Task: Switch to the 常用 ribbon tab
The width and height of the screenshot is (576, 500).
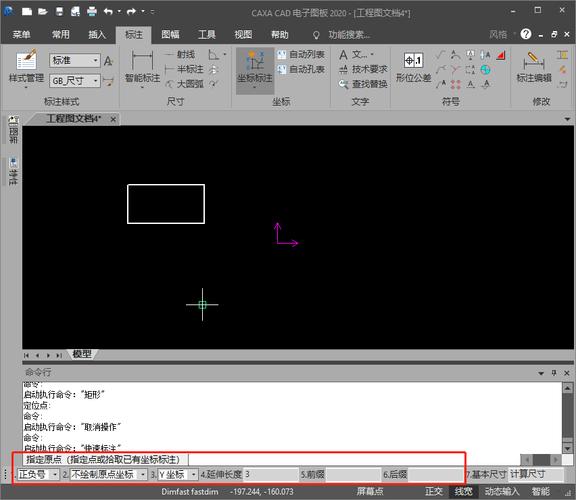Action: [61, 35]
